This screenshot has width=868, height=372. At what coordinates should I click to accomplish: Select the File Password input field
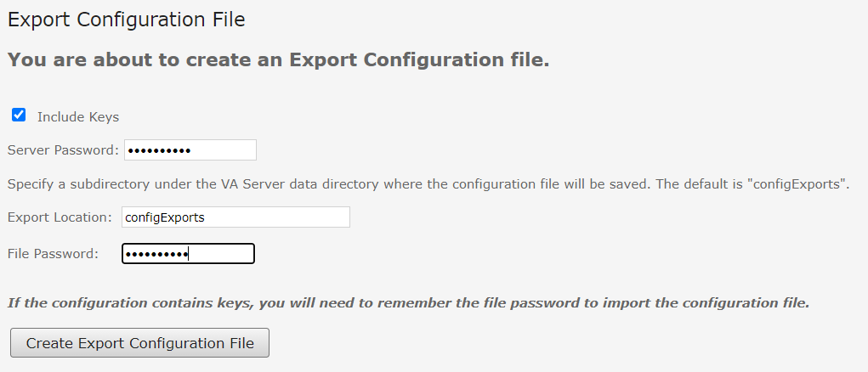point(221,254)
